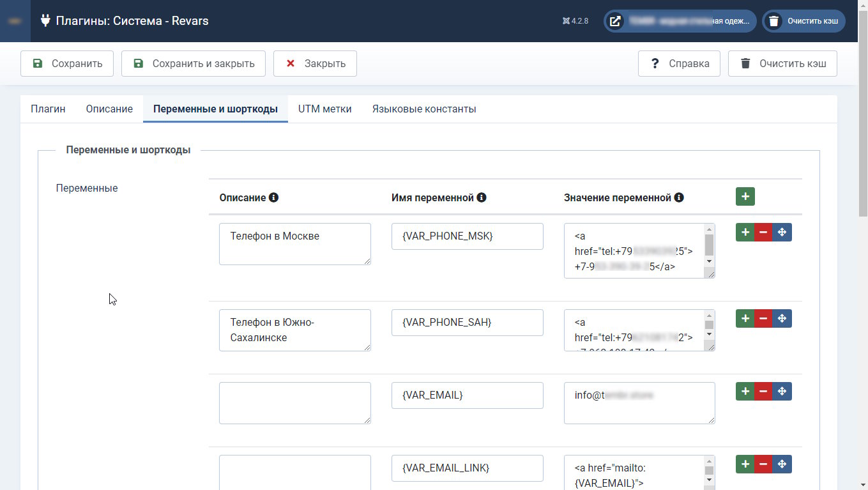Open the UTM метки tab
Image resolution: width=868 pixels, height=490 pixels.
(324, 109)
